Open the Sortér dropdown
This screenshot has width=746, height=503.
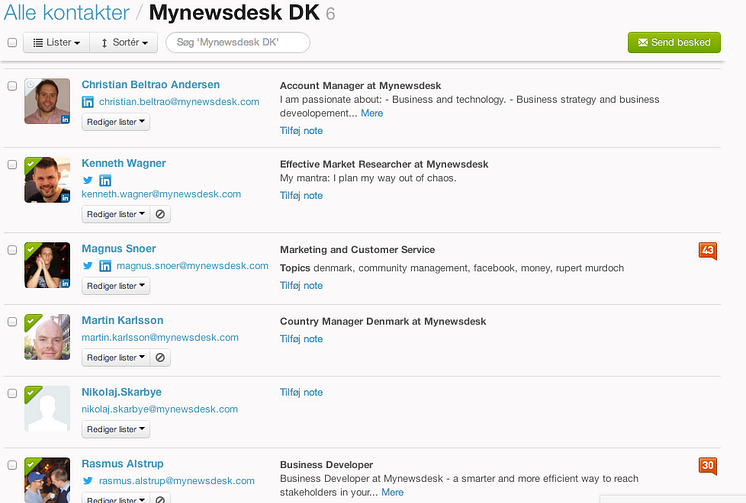pos(124,42)
